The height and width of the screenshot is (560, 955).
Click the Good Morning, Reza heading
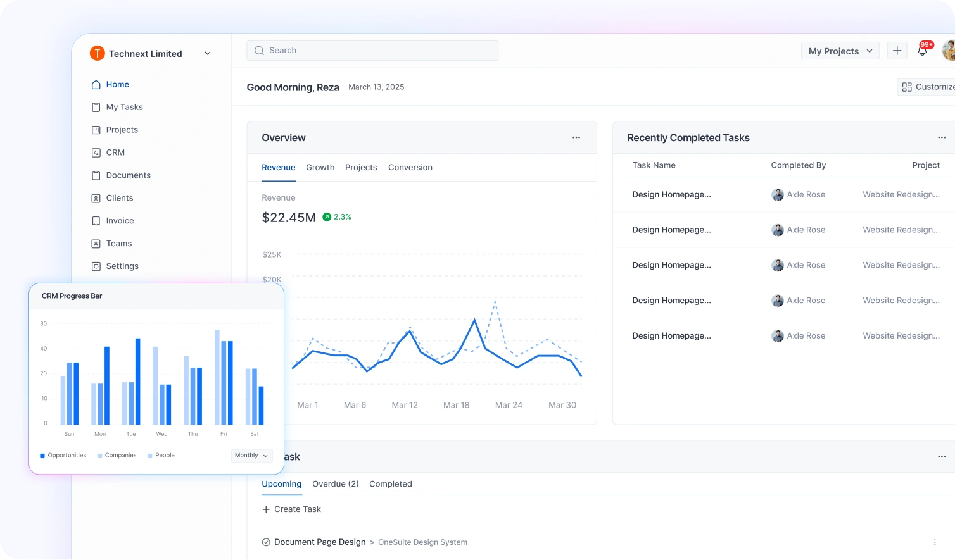(x=293, y=87)
